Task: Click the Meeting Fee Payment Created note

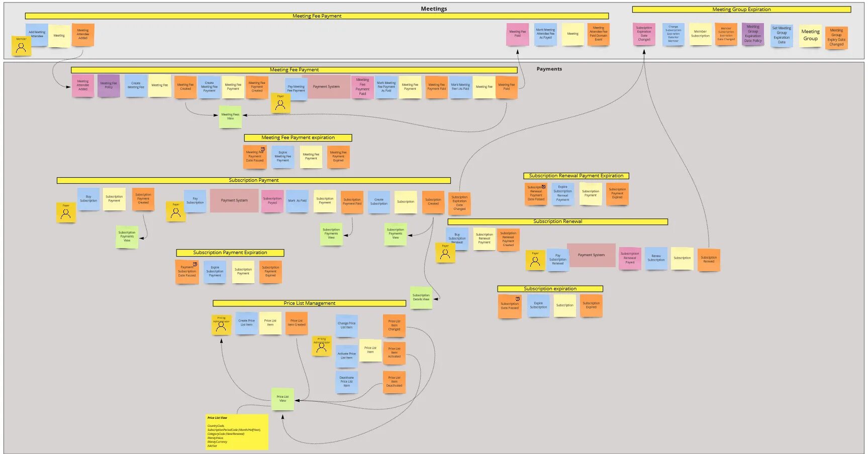Action: coord(257,87)
